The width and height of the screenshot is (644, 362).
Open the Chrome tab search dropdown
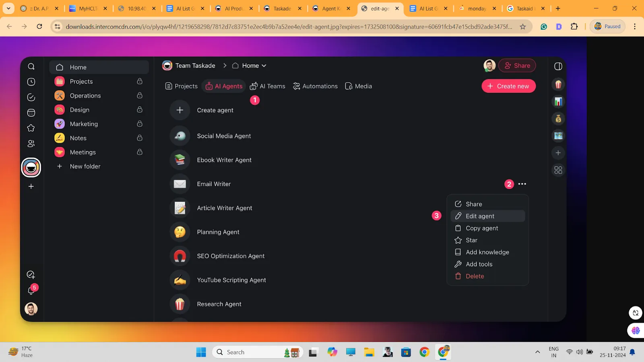pyautogui.click(x=8, y=8)
